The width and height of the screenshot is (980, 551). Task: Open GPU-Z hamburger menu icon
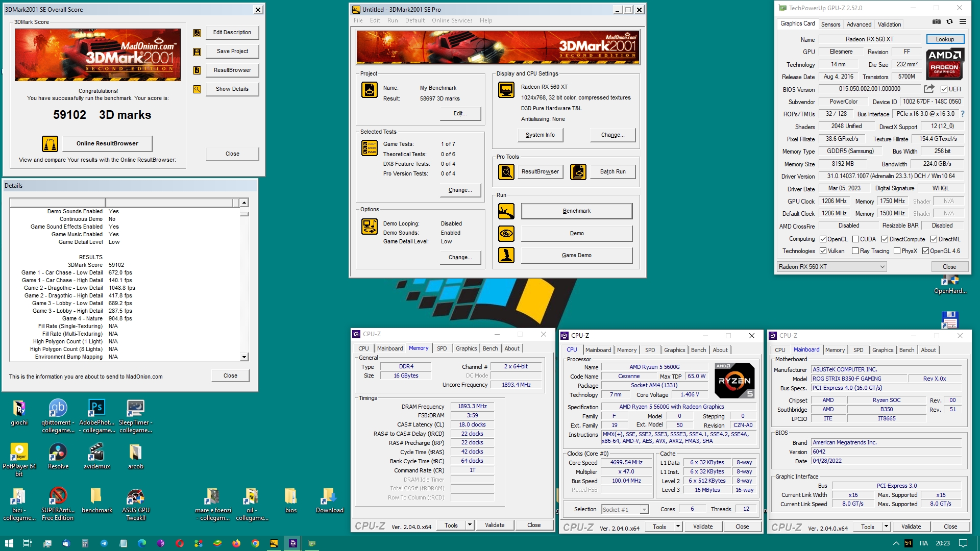963,21
